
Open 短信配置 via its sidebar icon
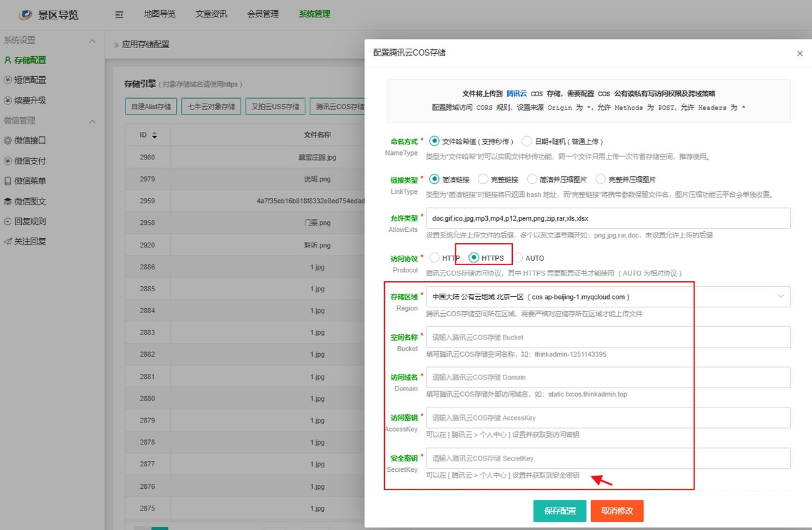coord(7,80)
